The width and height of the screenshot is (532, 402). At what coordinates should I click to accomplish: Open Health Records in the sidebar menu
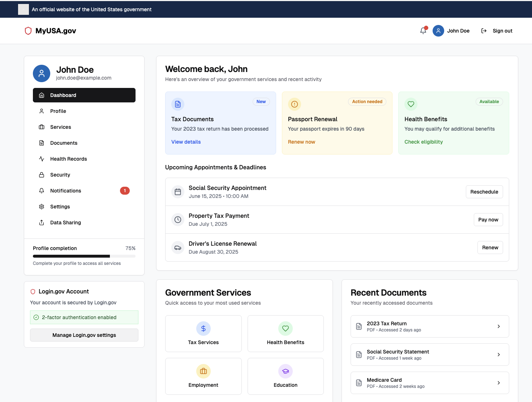click(84, 159)
